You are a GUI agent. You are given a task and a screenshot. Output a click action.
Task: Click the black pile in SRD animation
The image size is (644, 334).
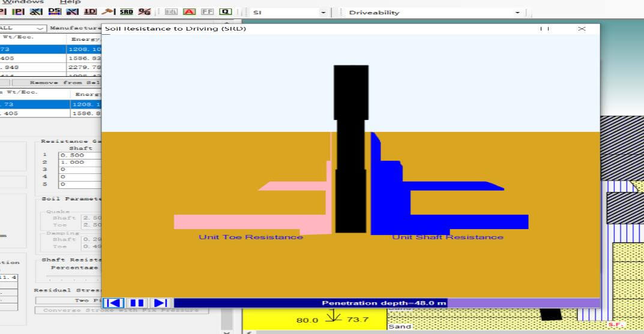click(x=351, y=149)
